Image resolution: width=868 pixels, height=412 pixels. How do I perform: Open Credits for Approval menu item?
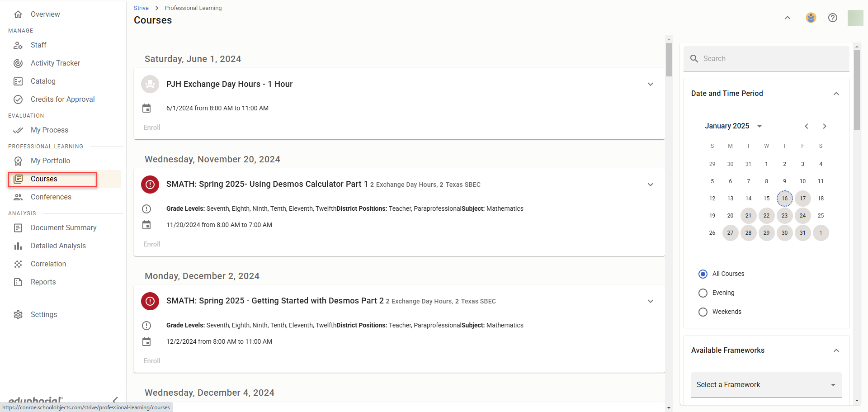tap(62, 99)
